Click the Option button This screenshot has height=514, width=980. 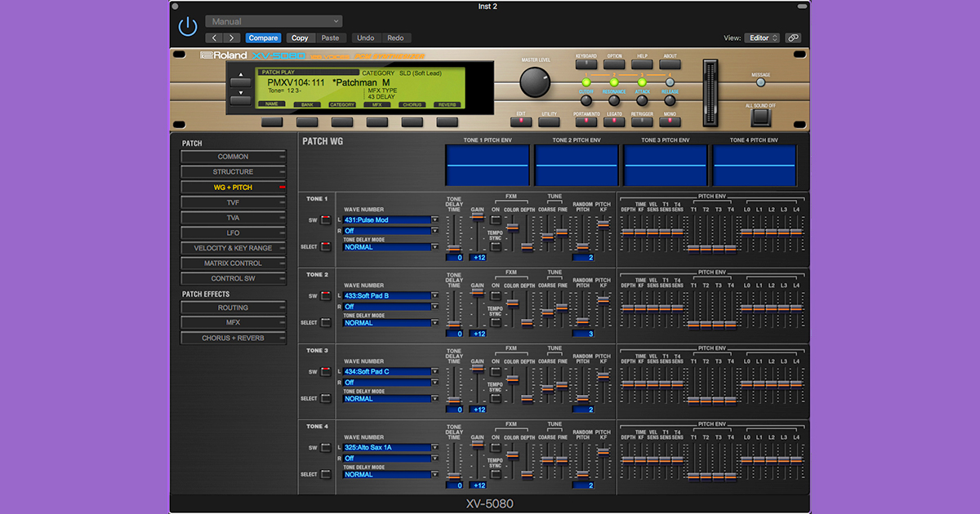click(x=614, y=64)
